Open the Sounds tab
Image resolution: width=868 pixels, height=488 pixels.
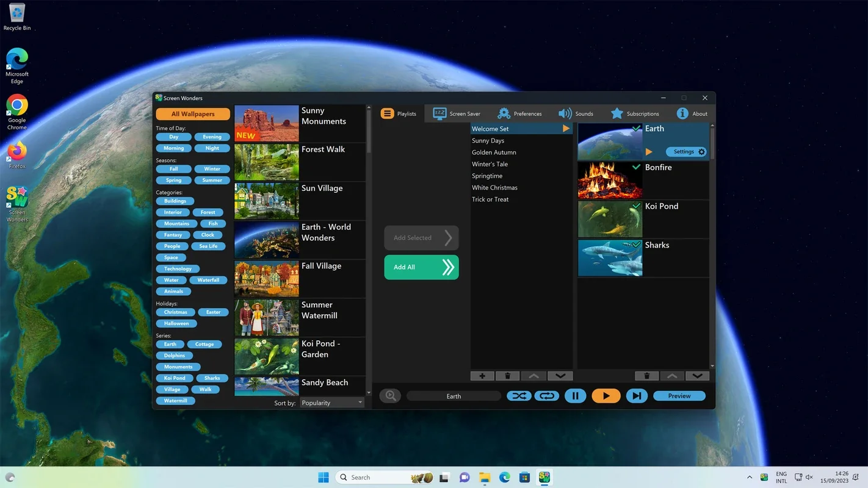click(576, 113)
